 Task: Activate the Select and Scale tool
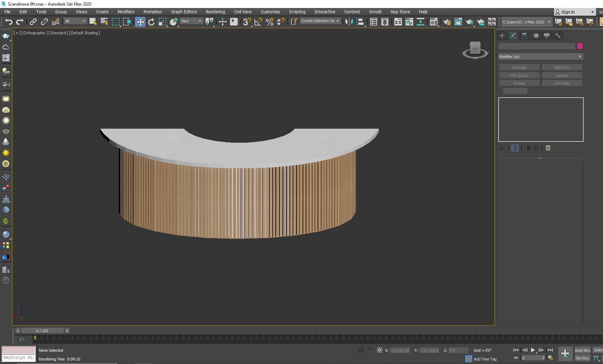[163, 22]
